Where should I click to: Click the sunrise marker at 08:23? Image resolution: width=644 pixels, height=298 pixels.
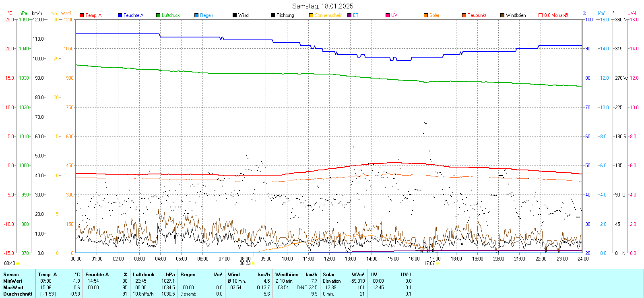[253, 263]
